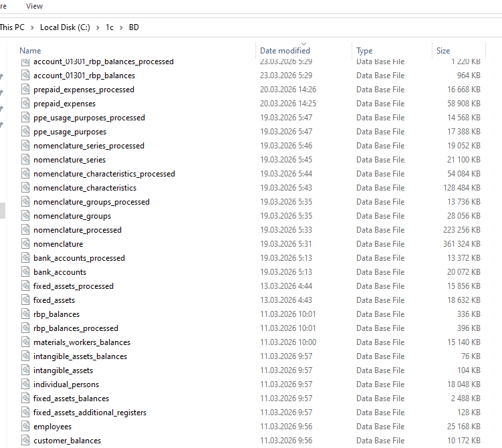Click file icon of individual_persons

coord(25,384)
